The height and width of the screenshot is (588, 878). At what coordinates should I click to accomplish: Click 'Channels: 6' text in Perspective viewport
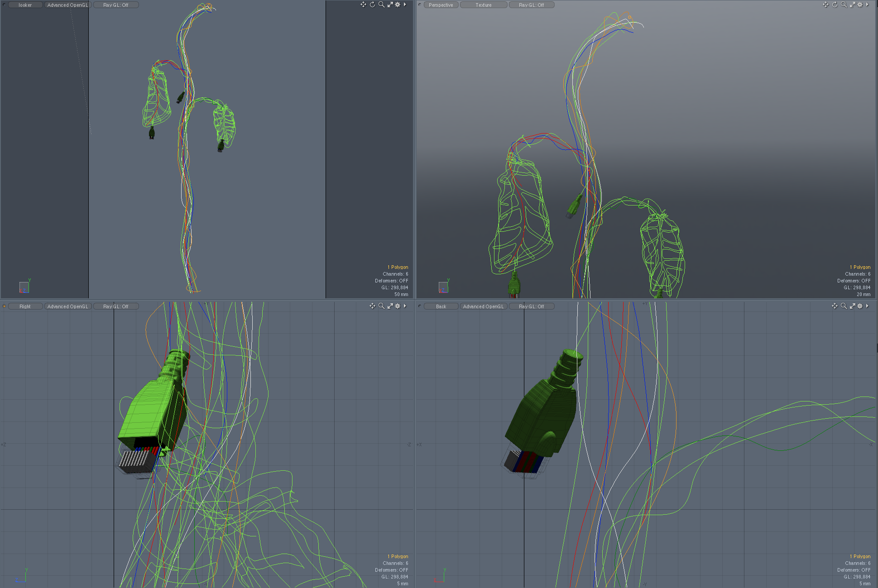(x=858, y=274)
